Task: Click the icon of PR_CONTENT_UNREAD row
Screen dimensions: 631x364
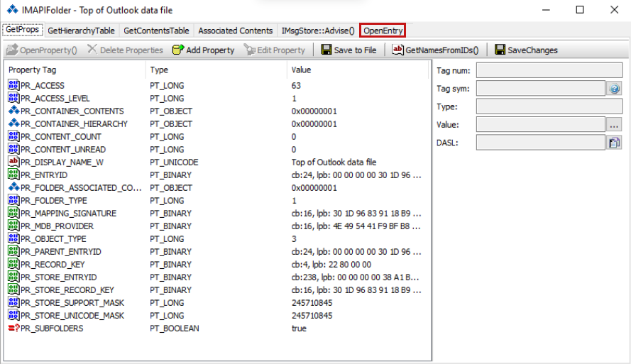Action: point(13,149)
